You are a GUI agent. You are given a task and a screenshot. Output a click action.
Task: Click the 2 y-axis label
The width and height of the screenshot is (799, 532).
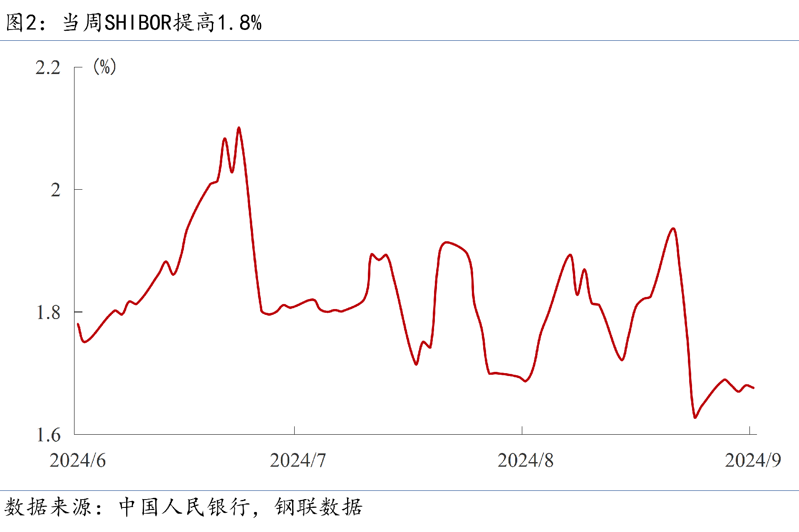(x=55, y=190)
